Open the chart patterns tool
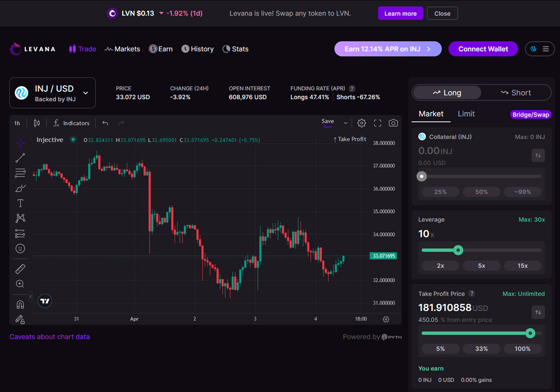 (20, 218)
